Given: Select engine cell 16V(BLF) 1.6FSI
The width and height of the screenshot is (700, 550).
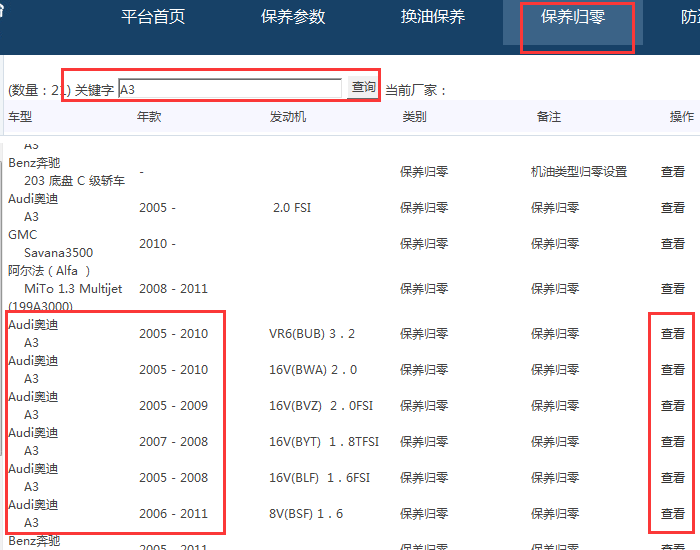Looking at the screenshot, I should click(x=319, y=478).
